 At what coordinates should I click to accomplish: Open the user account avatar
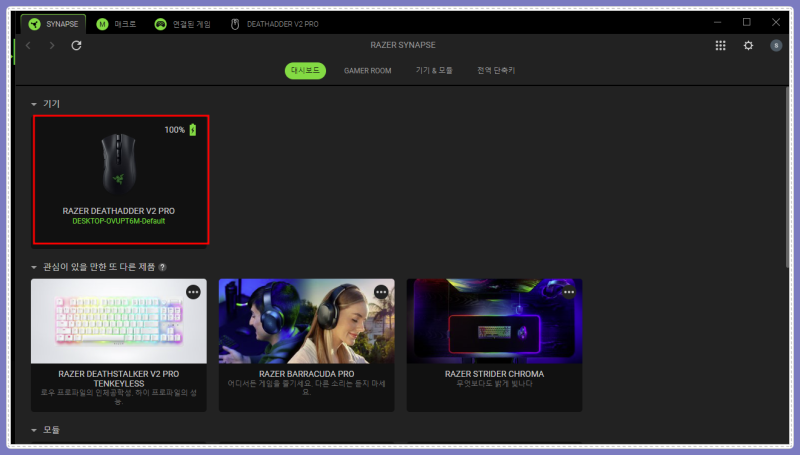coord(776,45)
